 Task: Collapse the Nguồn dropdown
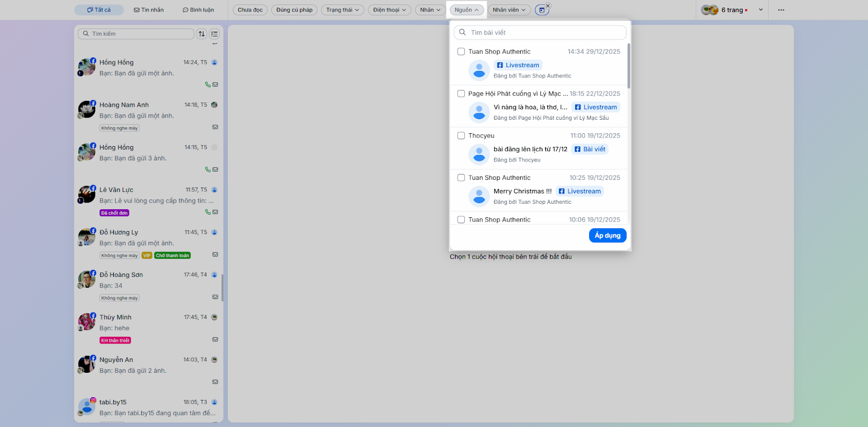click(467, 10)
